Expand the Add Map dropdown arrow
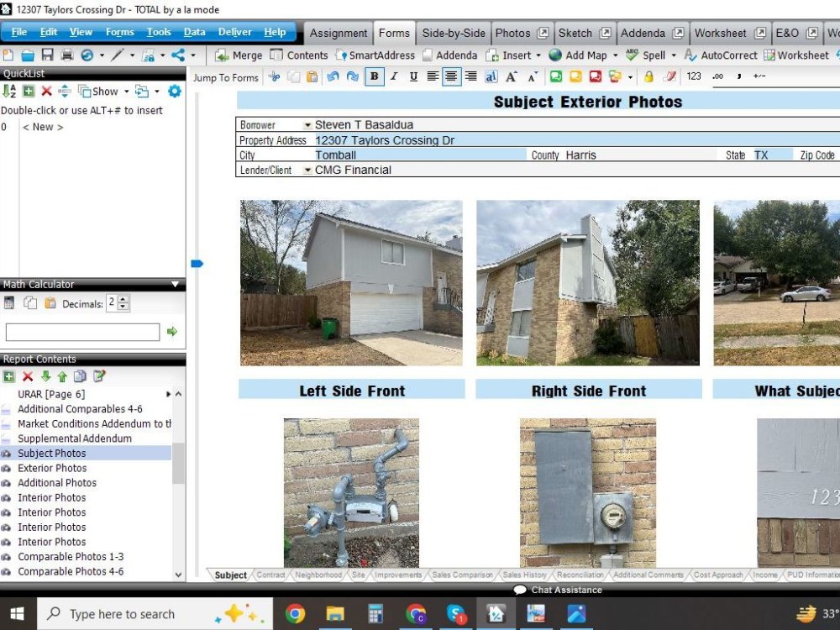 (x=615, y=55)
